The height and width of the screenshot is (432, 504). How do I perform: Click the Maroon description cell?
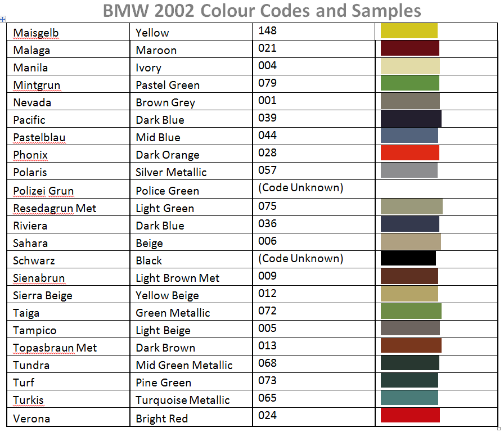coord(191,49)
